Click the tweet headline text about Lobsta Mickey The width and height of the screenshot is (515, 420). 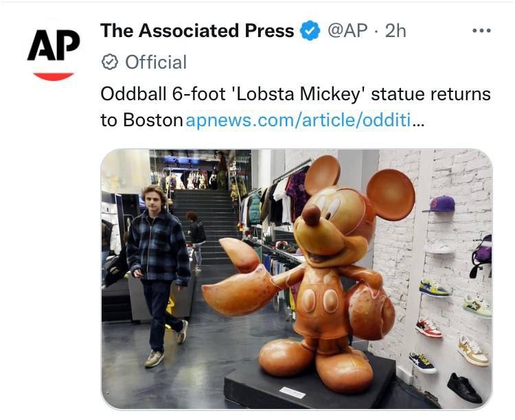[x=295, y=107]
